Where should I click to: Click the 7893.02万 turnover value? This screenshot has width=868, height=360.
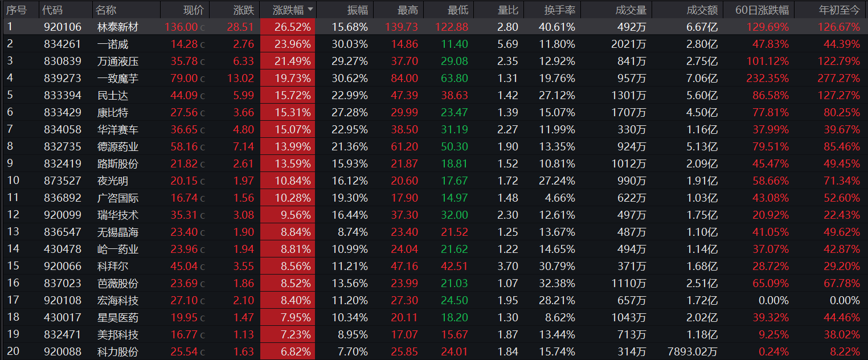click(693, 351)
